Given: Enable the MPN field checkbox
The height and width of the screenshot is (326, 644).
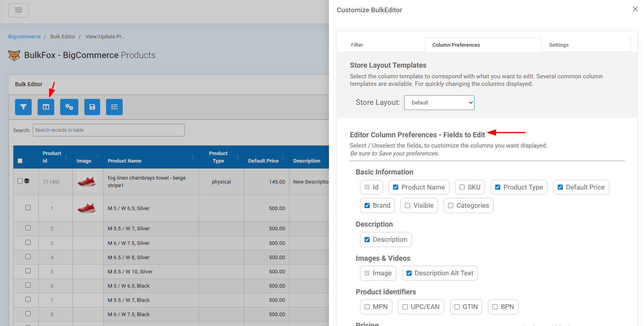Looking at the screenshot, I should tap(367, 307).
